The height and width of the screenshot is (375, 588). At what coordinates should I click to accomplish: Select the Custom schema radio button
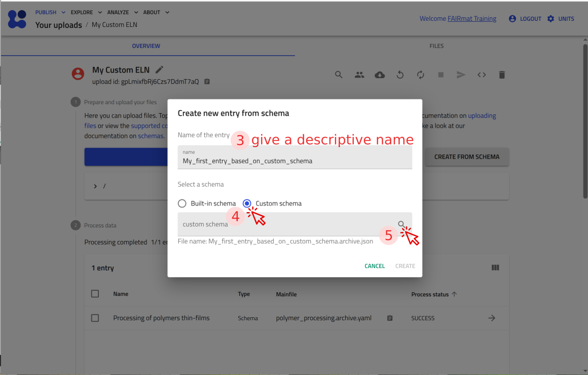[x=247, y=203]
